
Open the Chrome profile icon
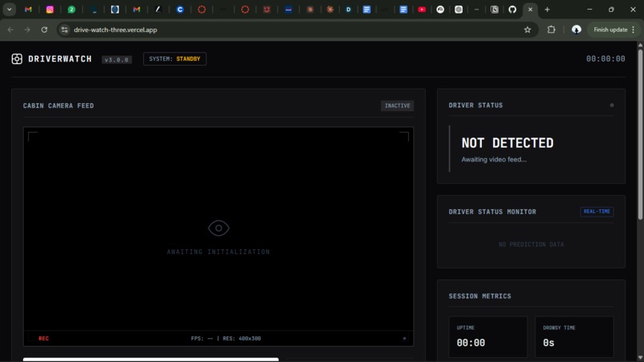tap(576, 30)
